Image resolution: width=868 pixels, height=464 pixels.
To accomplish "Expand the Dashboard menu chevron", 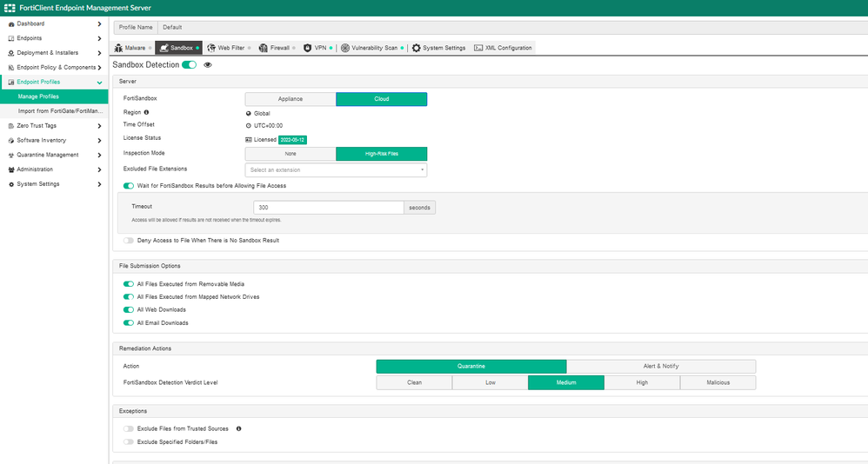I will 100,23.
